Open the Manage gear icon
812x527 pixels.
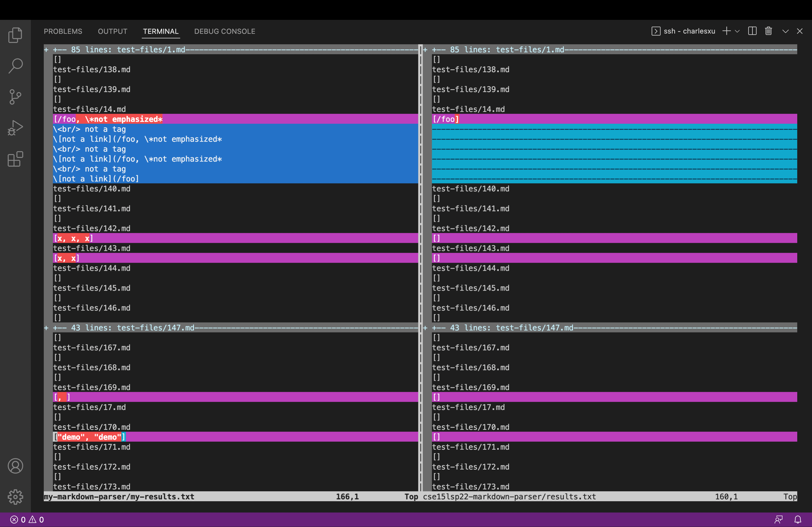(x=15, y=497)
